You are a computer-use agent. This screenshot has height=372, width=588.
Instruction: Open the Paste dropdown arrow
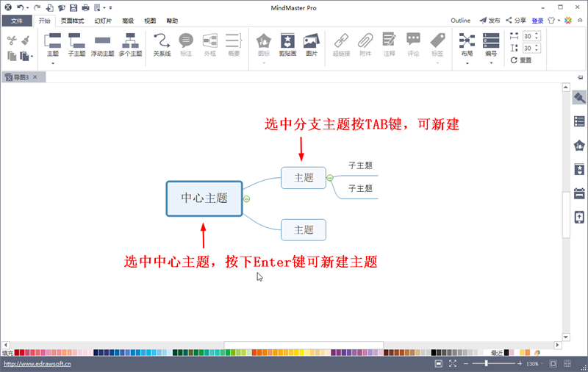[x=32, y=57]
